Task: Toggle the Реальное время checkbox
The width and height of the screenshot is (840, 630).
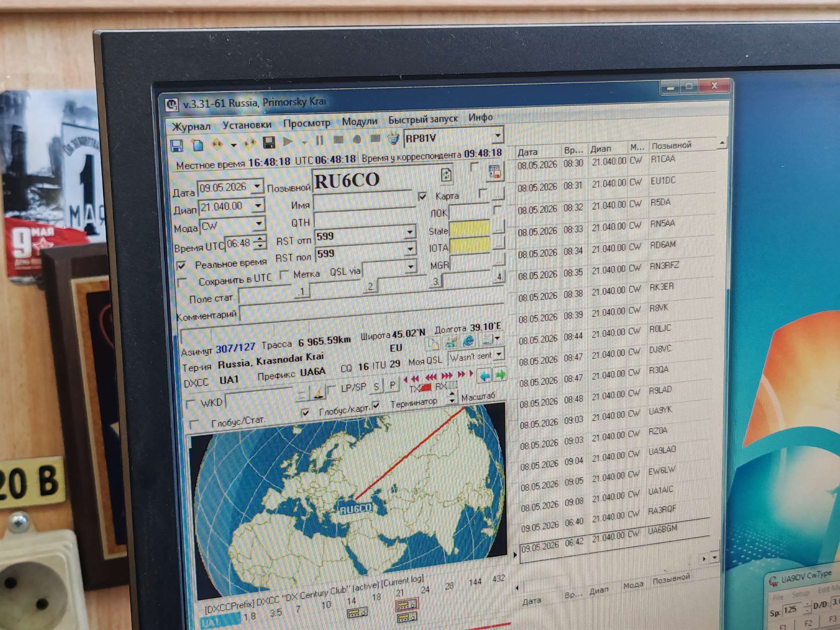Action: coord(181,265)
